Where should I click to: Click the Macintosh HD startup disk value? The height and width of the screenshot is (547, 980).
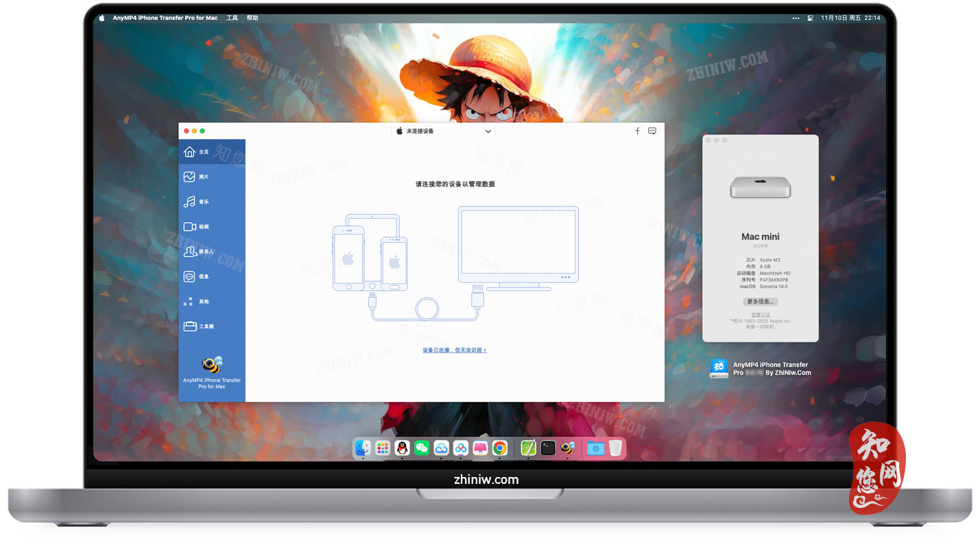[x=775, y=273]
